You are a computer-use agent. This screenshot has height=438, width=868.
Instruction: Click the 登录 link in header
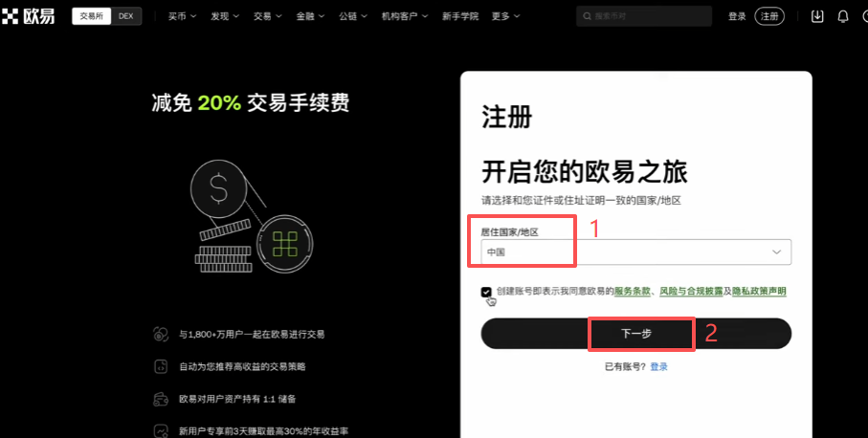(737, 16)
